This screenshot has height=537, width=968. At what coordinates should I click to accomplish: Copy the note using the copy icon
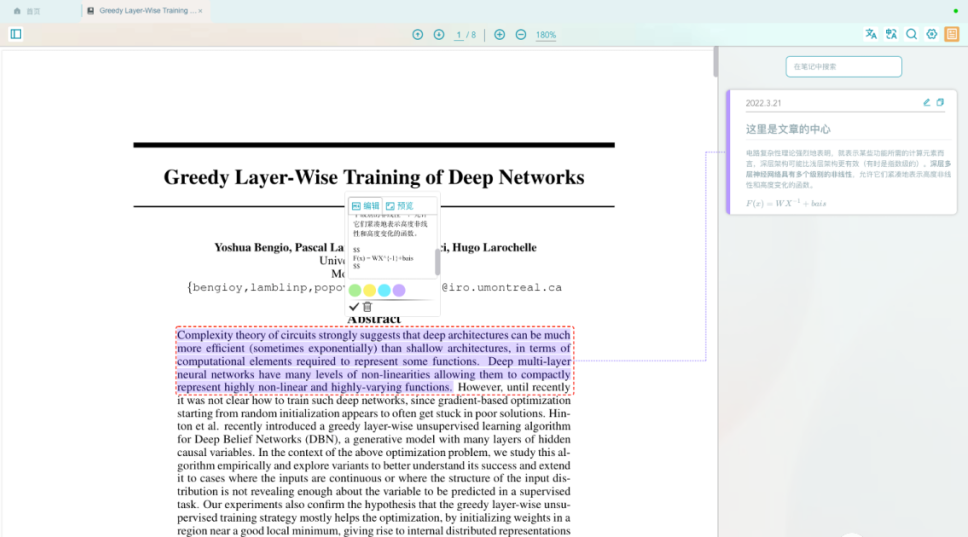point(940,102)
